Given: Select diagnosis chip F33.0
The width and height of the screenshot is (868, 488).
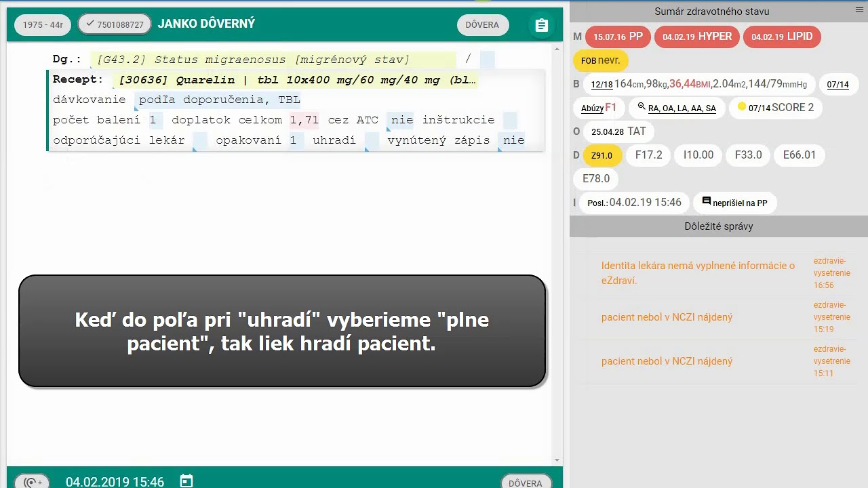Looking at the screenshot, I should pos(748,155).
